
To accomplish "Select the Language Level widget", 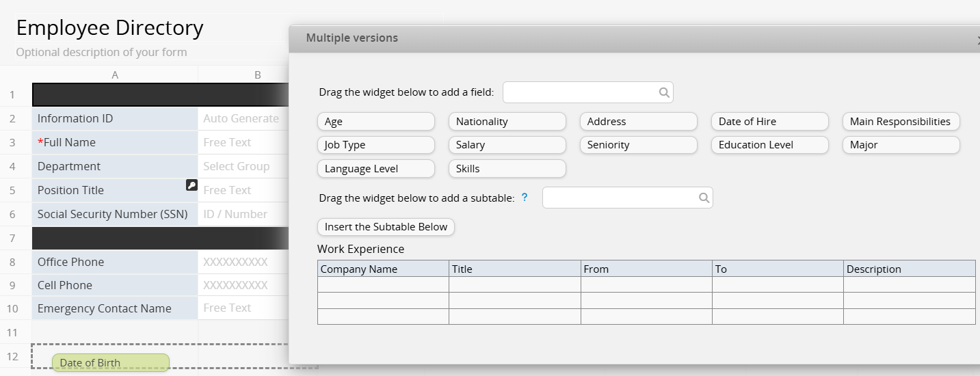I will point(375,169).
